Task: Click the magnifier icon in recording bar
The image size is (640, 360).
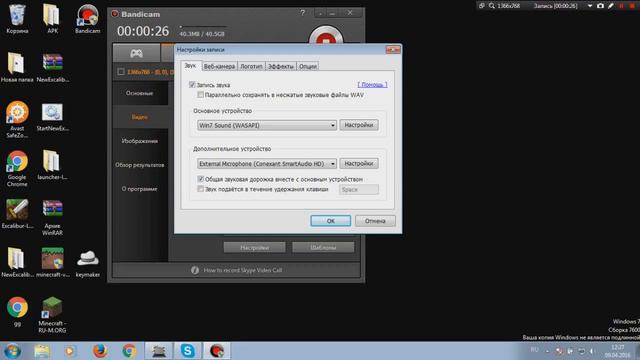Action: [492, 6]
